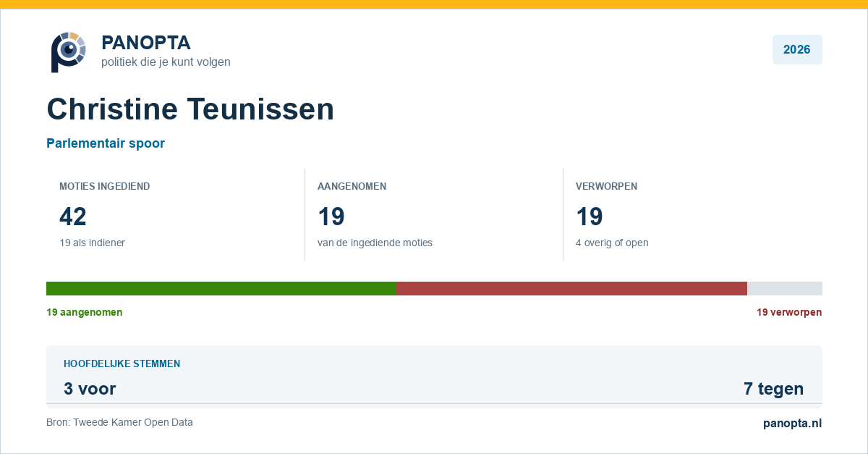Click the 'VERWORPEN' label
This screenshot has height=454, width=868.
tap(606, 186)
